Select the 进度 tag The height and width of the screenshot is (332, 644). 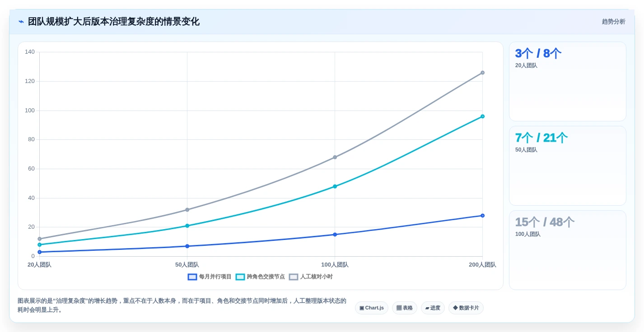click(433, 308)
